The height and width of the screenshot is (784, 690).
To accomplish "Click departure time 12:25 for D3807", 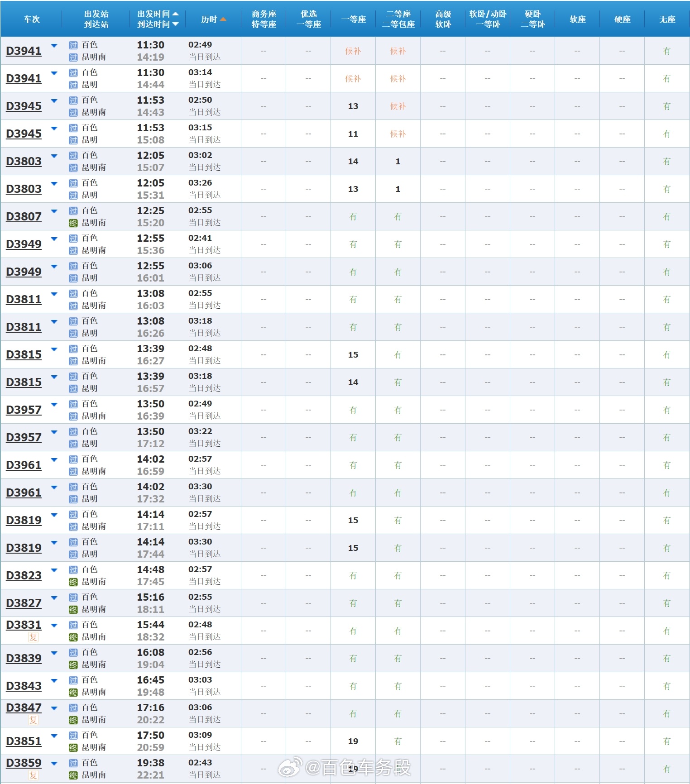I will click(151, 211).
